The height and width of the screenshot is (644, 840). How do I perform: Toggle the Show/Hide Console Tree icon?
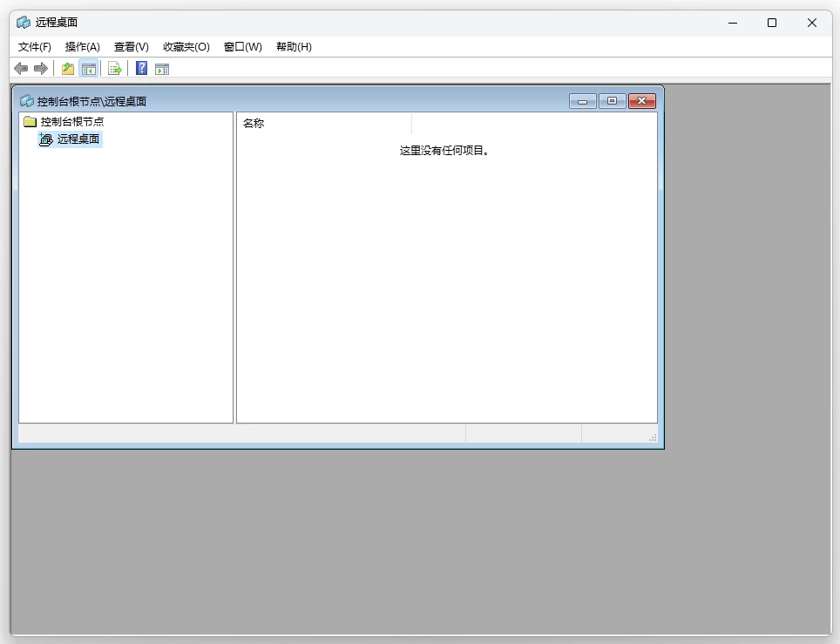point(88,69)
